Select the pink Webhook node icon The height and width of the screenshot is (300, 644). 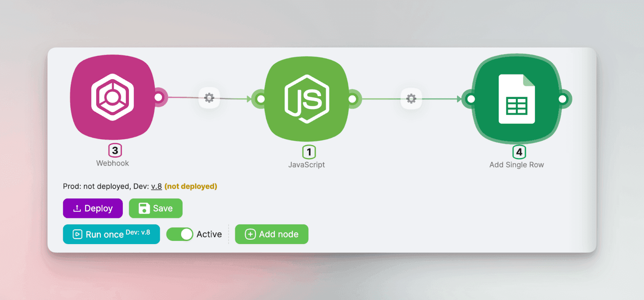pos(112,97)
